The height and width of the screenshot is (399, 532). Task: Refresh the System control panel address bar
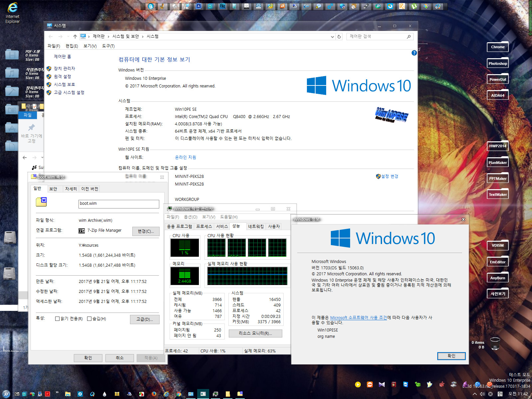(339, 37)
